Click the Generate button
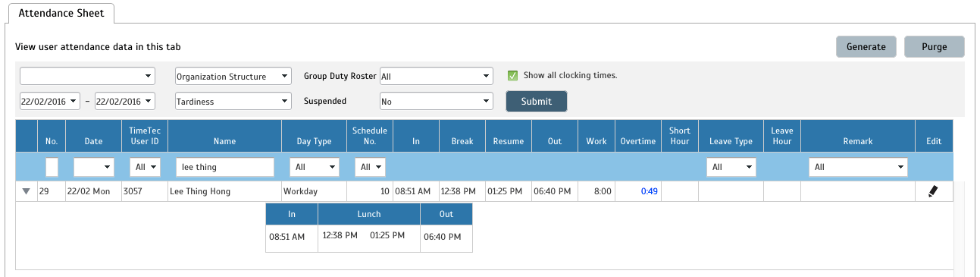The height and width of the screenshot is (277, 980). pos(866,46)
